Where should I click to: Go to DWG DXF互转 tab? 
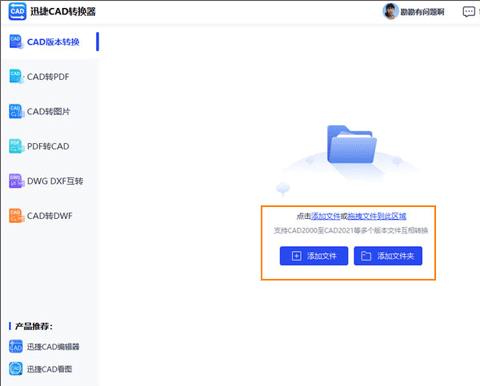(x=50, y=181)
